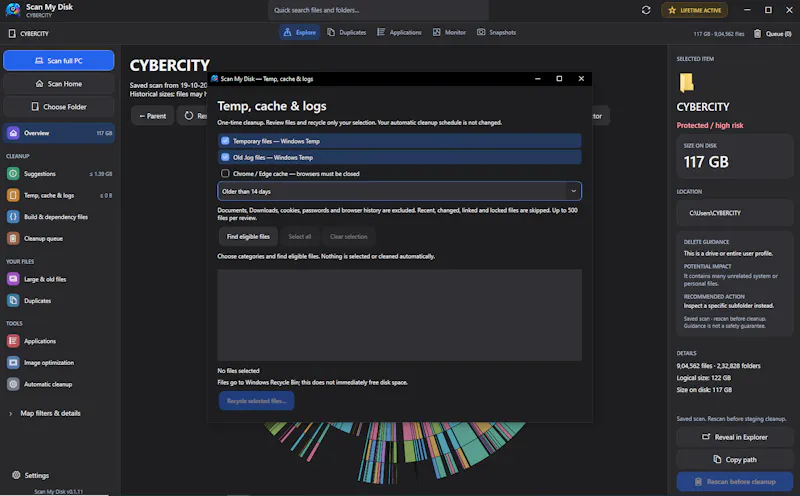The image size is (800, 496).
Task: Click the Overview home icon in sidebar
Action: [x=13, y=133]
